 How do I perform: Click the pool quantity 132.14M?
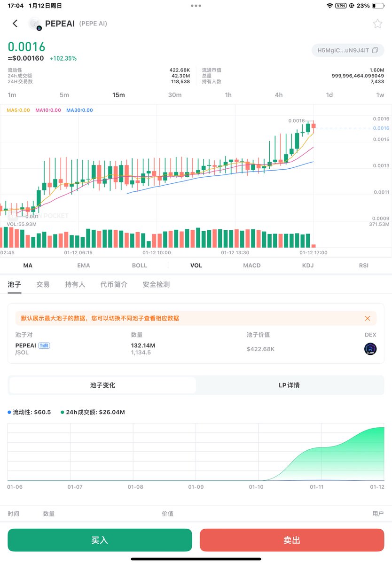143,346
